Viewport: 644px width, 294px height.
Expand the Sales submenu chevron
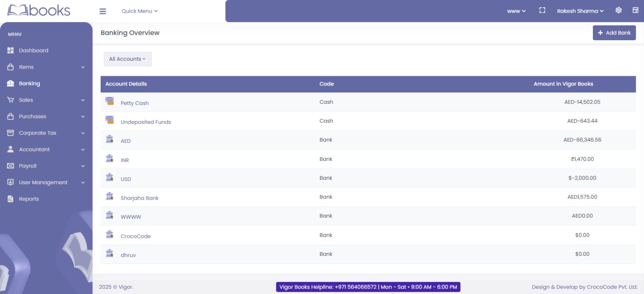83,100
